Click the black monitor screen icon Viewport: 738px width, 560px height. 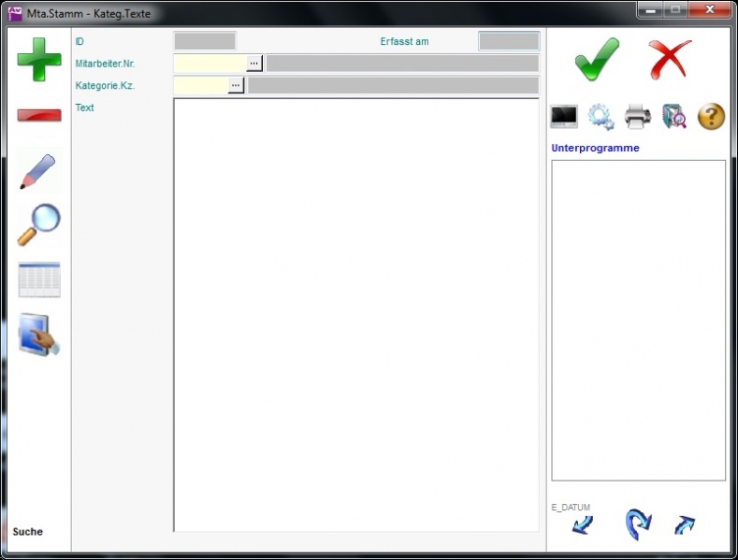pyautogui.click(x=564, y=117)
